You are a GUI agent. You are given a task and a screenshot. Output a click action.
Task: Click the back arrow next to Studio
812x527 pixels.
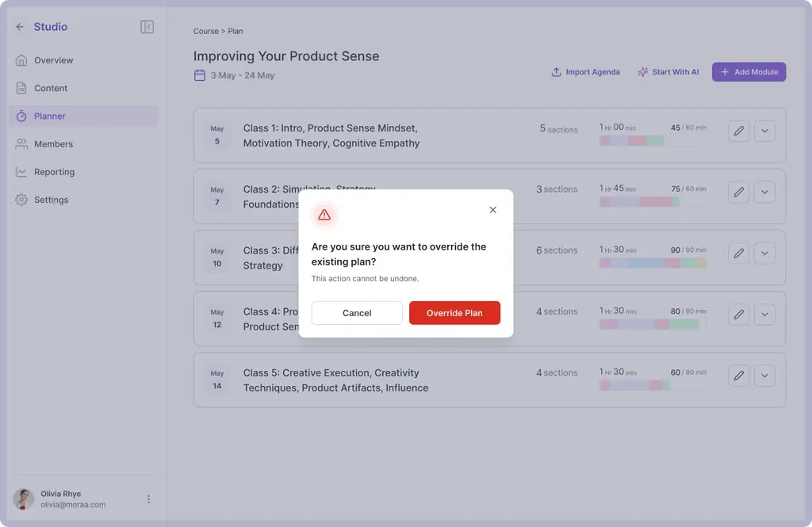tap(20, 27)
